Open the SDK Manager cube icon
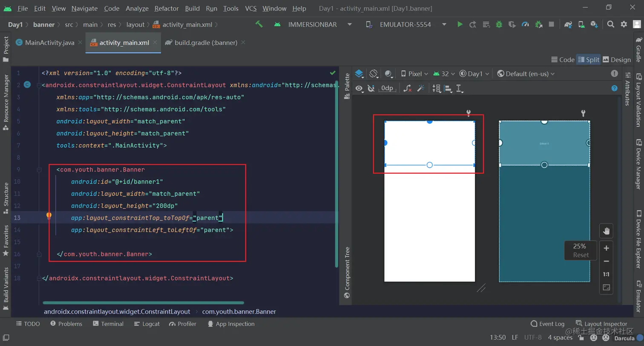The width and height of the screenshot is (644, 346). 594,25
